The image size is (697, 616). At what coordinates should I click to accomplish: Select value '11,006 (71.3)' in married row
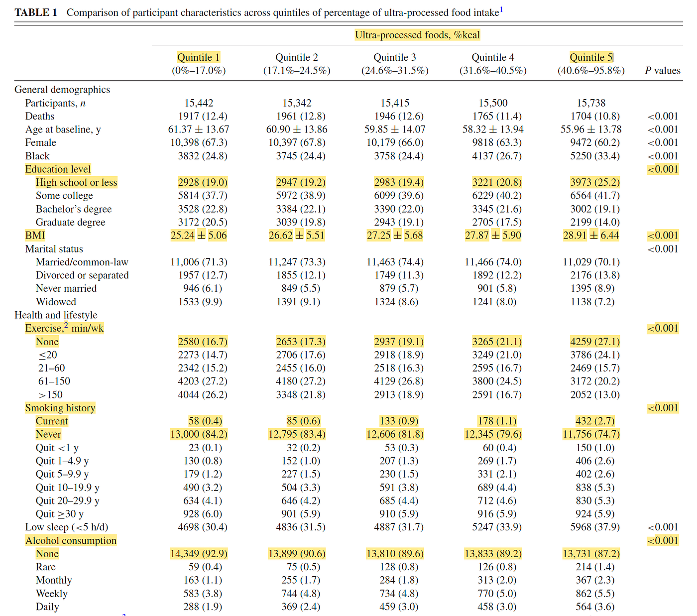click(199, 262)
